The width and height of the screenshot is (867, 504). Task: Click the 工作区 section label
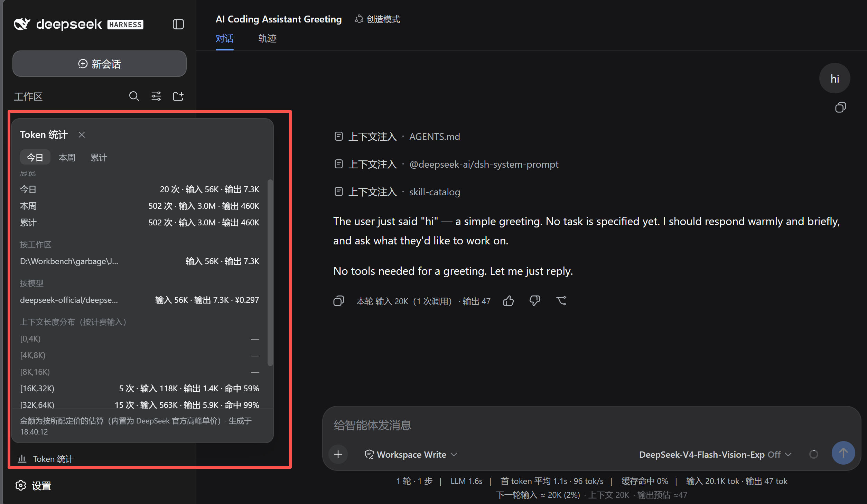point(28,96)
